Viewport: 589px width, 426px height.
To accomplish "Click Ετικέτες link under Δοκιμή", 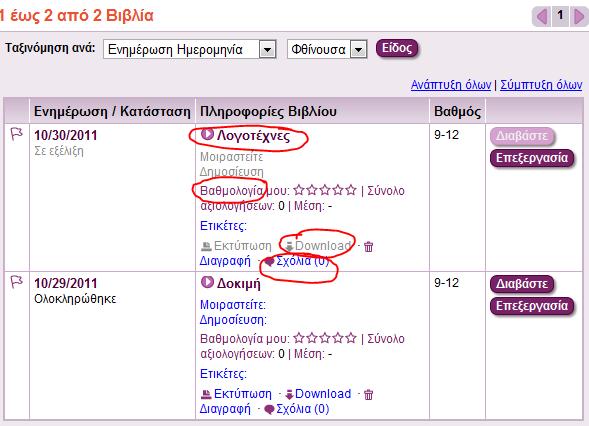I will pyautogui.click(x=223, y=374).
